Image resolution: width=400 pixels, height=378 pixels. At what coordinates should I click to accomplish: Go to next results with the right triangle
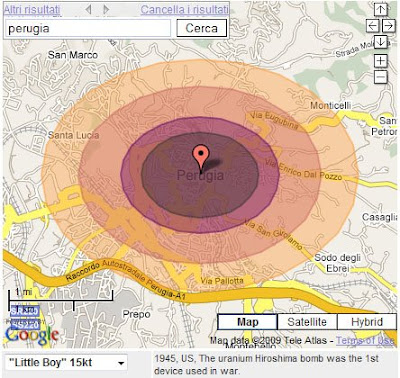click(x=106, y=9)
